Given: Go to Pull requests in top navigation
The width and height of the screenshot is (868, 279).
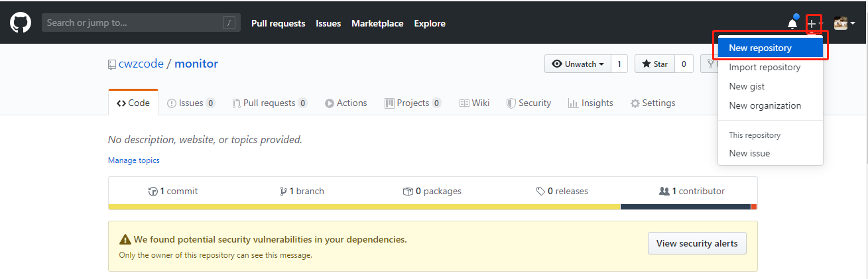Looking at the screenshot, I should pos(279,23).
